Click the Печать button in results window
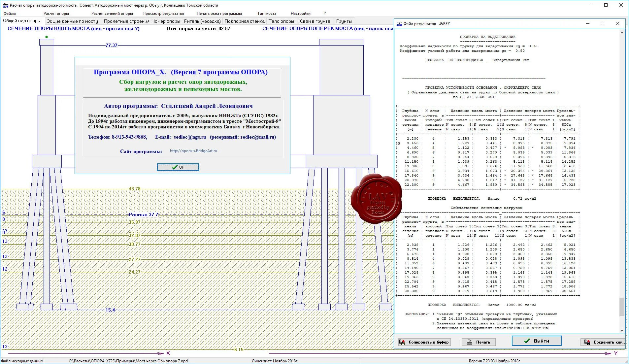Screen dimensions: 629x364 479,342
